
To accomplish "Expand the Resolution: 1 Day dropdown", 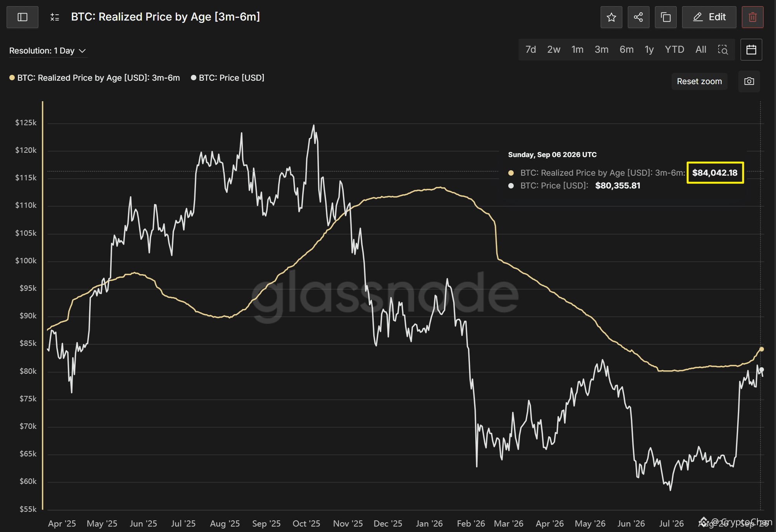I will click(47, 51).
